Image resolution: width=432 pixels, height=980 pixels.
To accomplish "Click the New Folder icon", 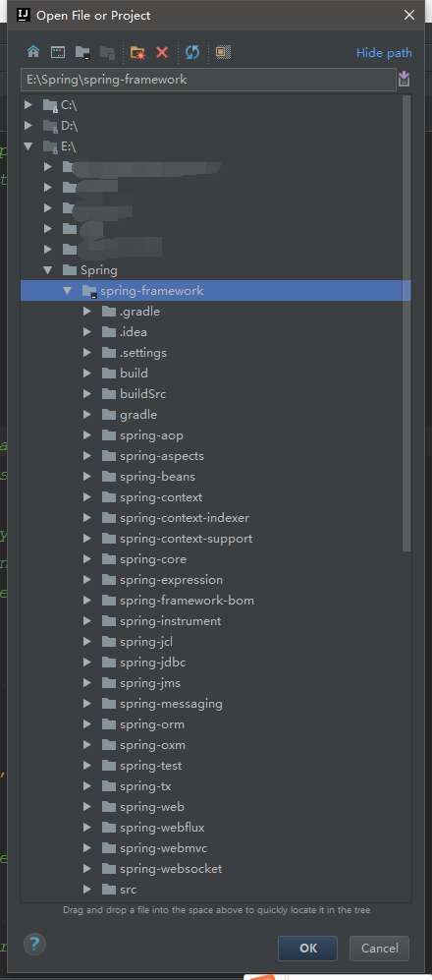I will click(137, 52).
